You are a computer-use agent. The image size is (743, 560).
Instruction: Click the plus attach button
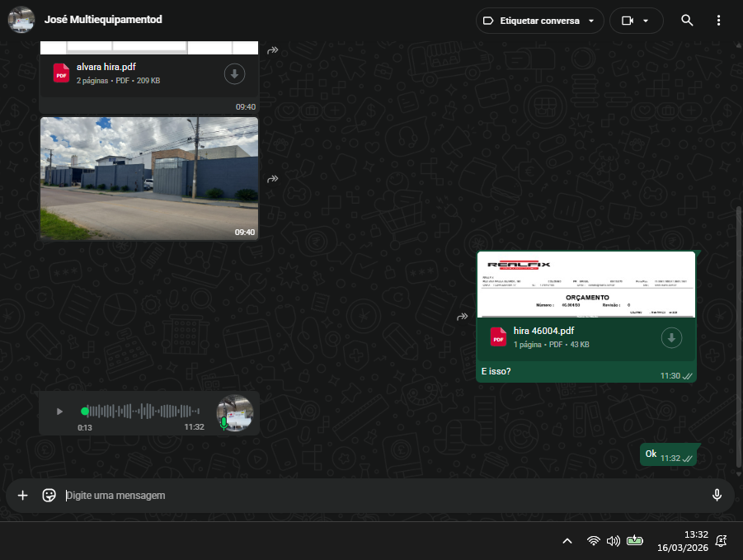[23, 495]
